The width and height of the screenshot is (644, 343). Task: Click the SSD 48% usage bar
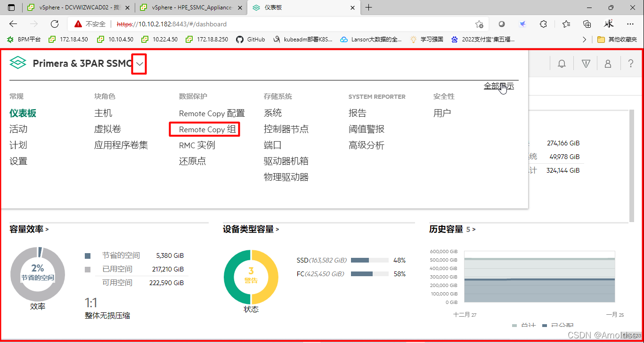(370, 260)
